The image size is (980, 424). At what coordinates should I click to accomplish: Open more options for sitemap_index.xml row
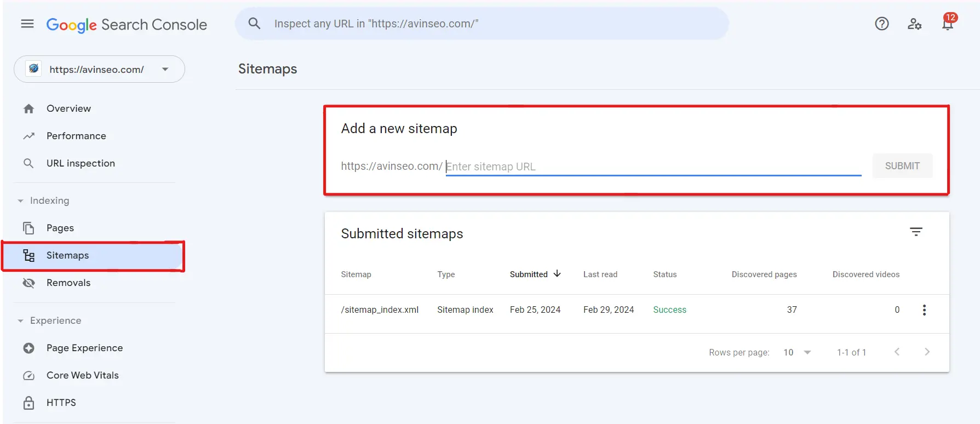tap(924, 310)
